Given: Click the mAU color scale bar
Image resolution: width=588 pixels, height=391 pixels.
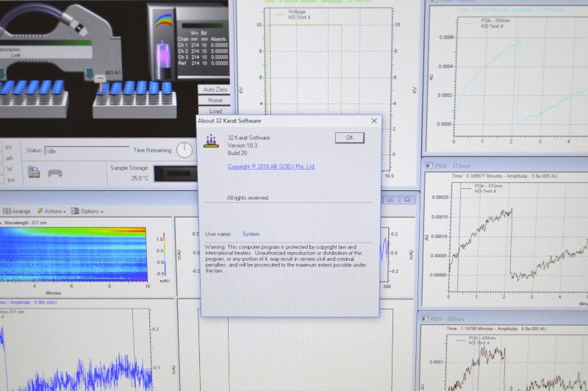Looking at the screenshot, I should tap(162, 255).
